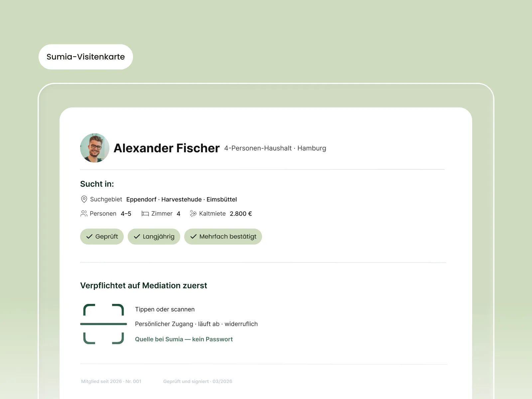Tap the scan frame QR icon
Screen dimensions: 532x399
point(103,324)
